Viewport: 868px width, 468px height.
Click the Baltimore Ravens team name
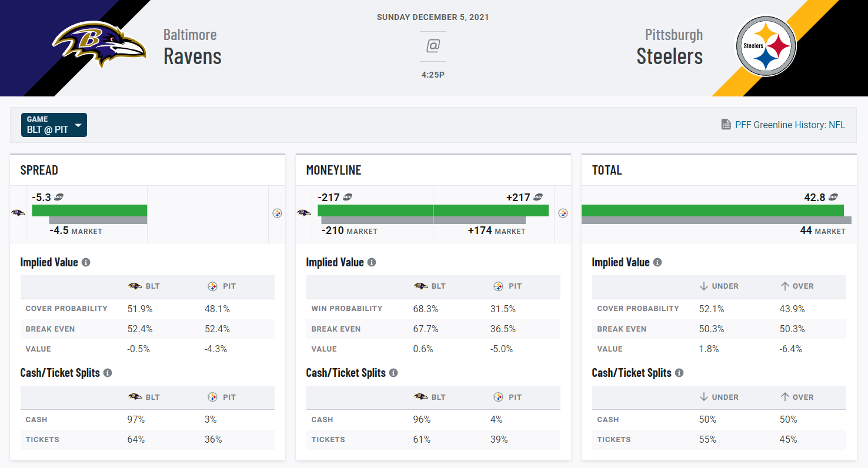click(x=192, y=46)
